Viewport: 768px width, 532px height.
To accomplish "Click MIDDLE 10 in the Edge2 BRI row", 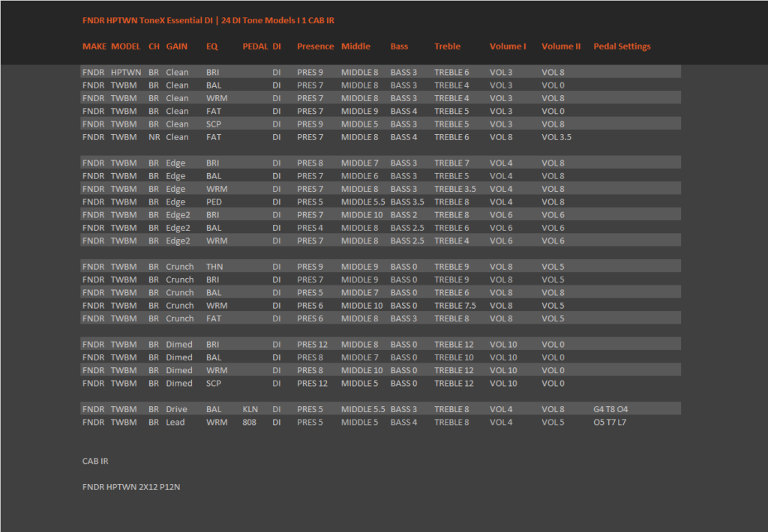I will [x=362, y=215].
